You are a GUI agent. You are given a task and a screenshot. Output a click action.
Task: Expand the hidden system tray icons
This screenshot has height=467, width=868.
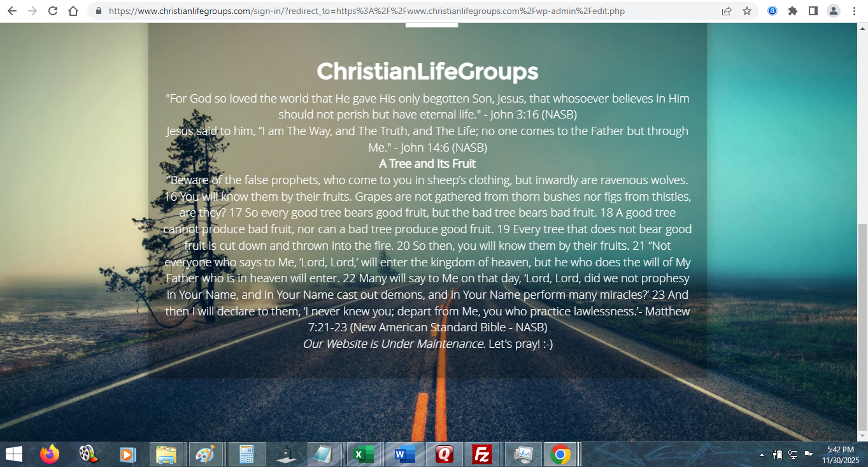pos(762,455)
